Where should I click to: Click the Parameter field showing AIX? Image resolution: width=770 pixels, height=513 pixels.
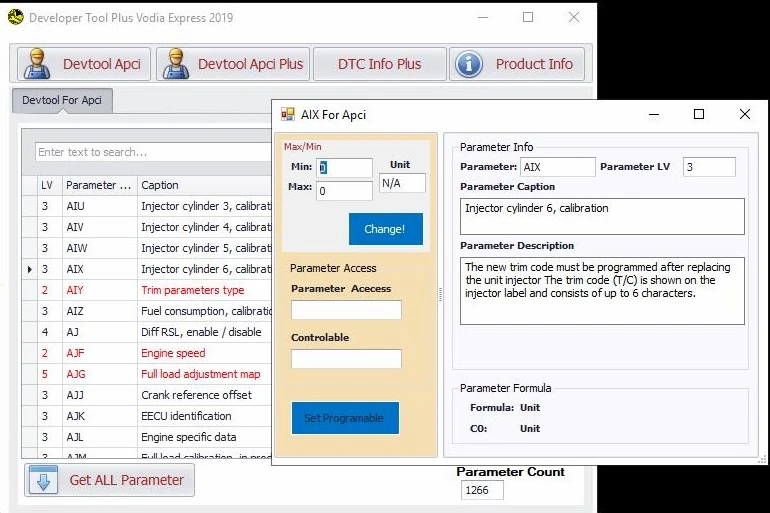(x=557, y=167)
